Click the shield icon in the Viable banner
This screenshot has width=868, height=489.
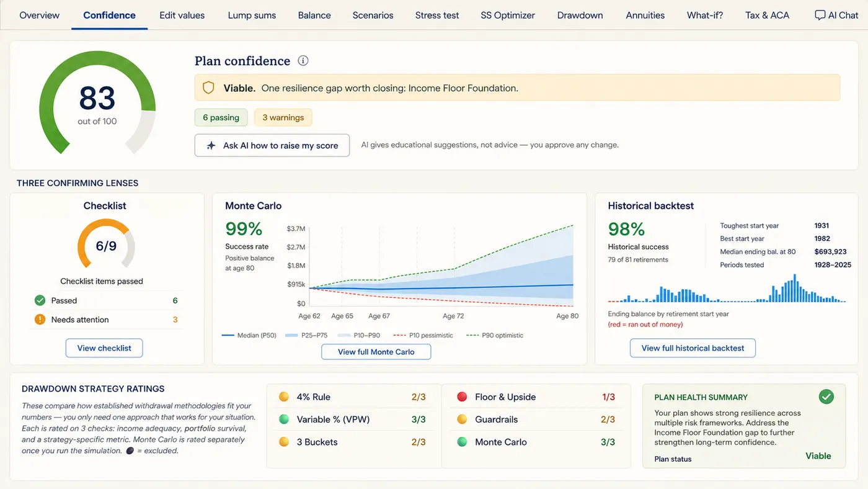[x=209, y=88]
